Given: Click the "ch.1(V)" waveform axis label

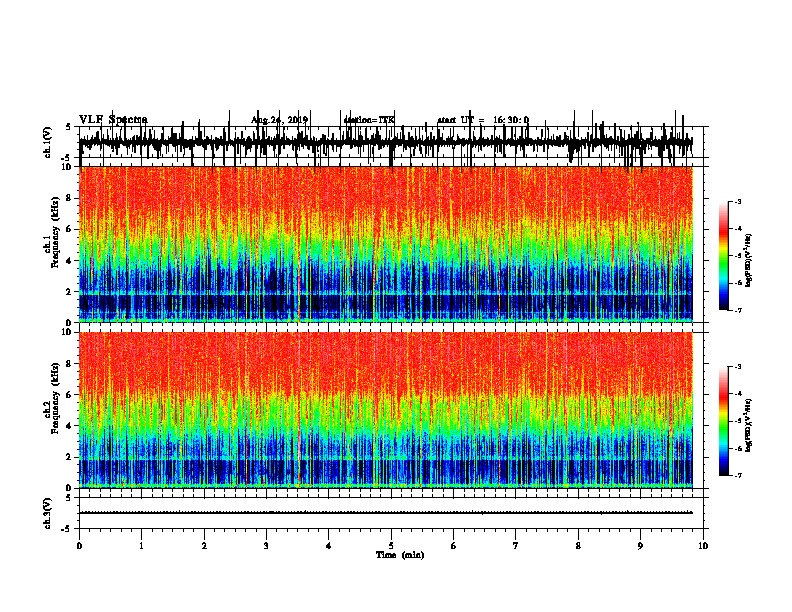Looking at the screenshot, I should 48,142.
